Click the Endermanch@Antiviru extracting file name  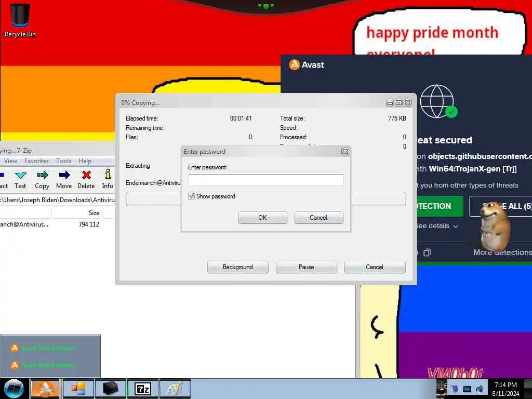(x=153, y=183)
